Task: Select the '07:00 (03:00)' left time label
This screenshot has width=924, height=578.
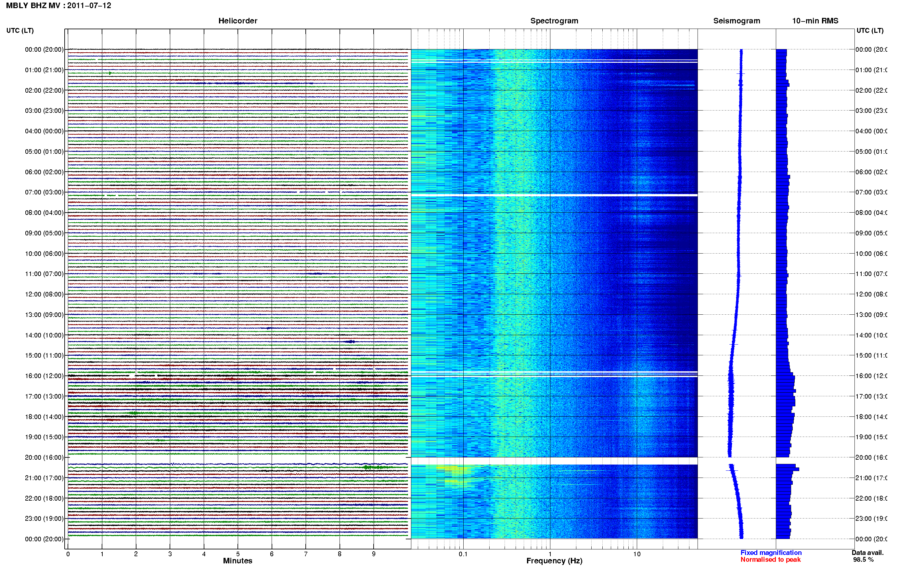Action: 44,192
